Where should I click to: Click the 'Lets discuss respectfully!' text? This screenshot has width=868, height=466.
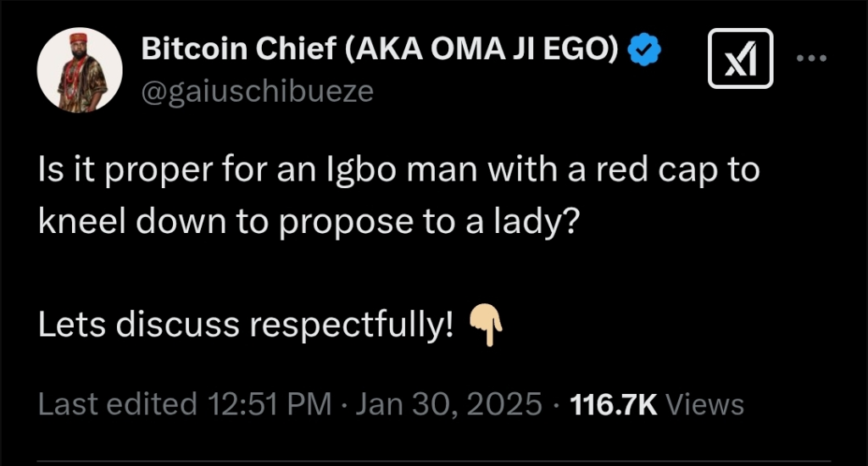pyautogui.click(x=246, y=324)
